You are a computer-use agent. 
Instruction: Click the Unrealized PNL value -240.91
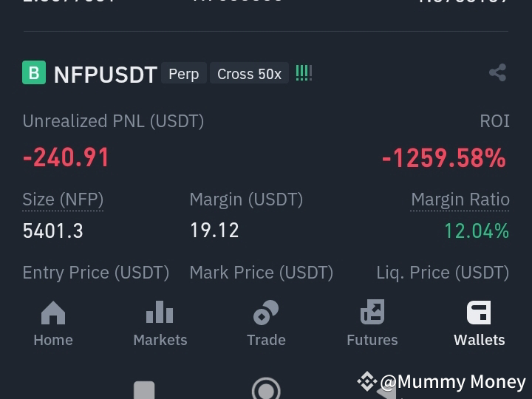click(66, 157)
